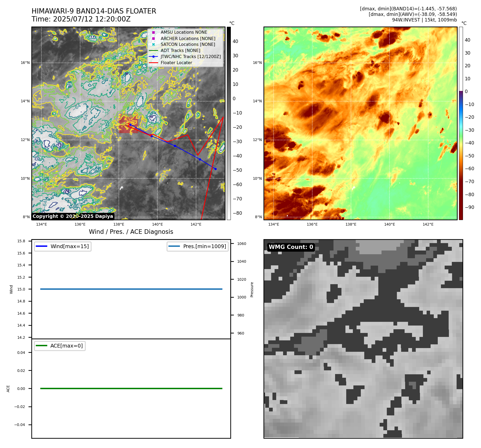The height and width of the screenshot is (448, 481).
Task: Click the 15.0 wind axis tick label
Action: (21, 289)
